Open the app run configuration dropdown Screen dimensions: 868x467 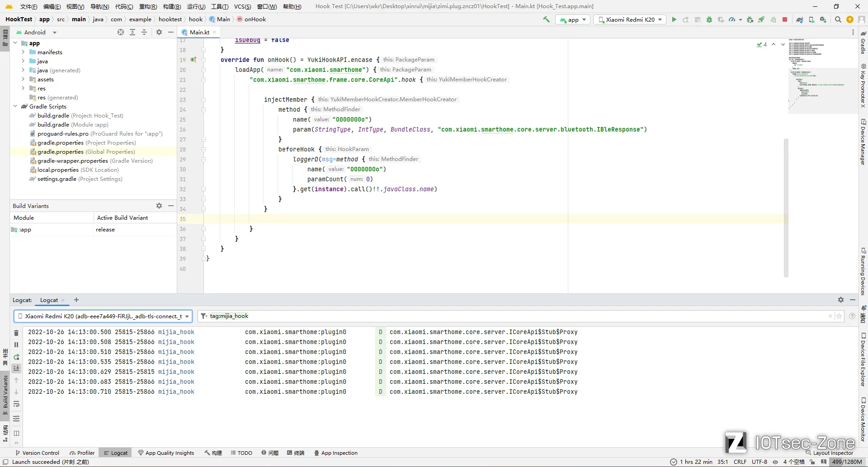(573, 19)
